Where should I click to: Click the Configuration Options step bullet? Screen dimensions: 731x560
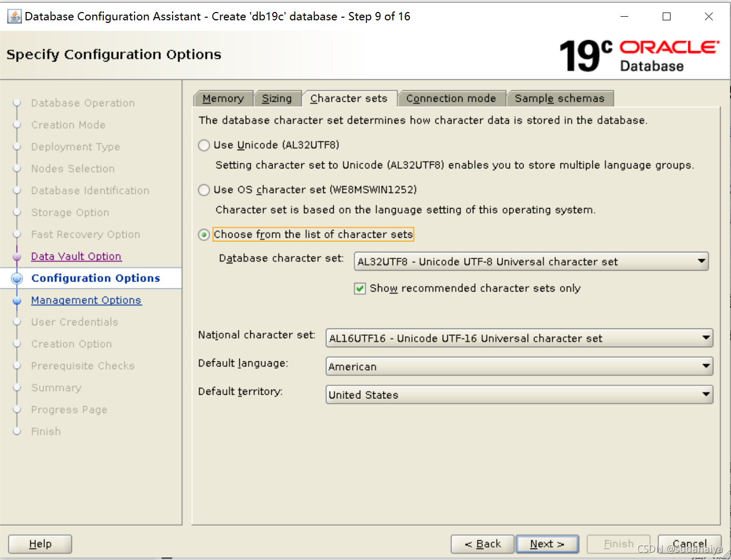17,278
